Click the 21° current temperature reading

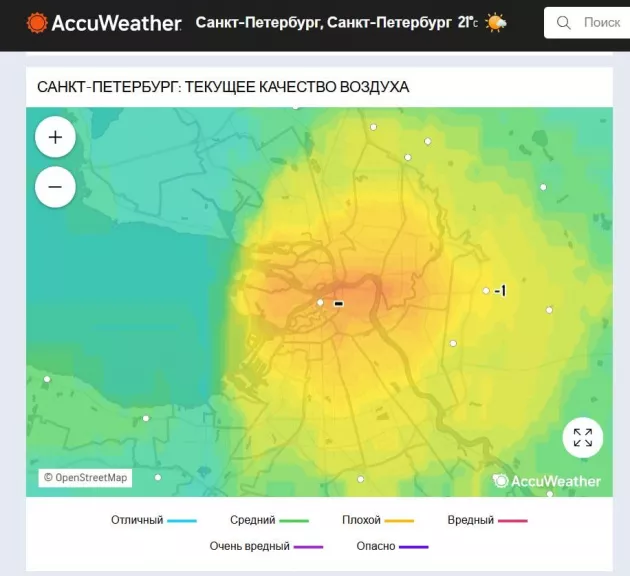coord(468,22)
